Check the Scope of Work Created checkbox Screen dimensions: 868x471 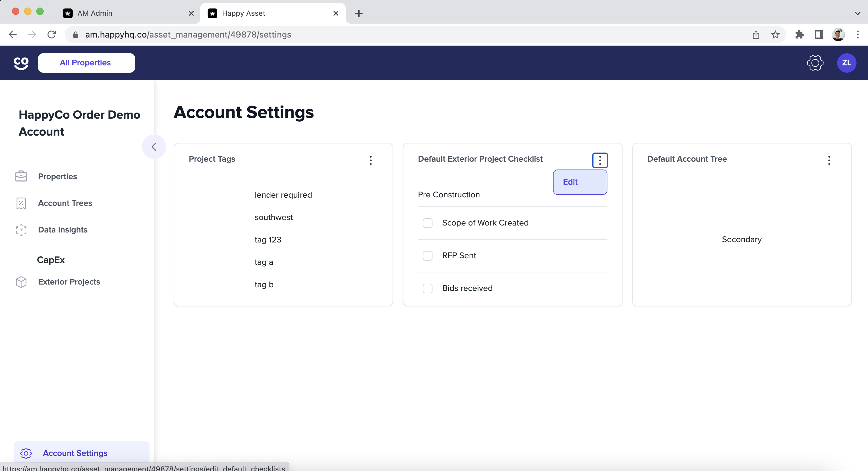click(428, 223)
